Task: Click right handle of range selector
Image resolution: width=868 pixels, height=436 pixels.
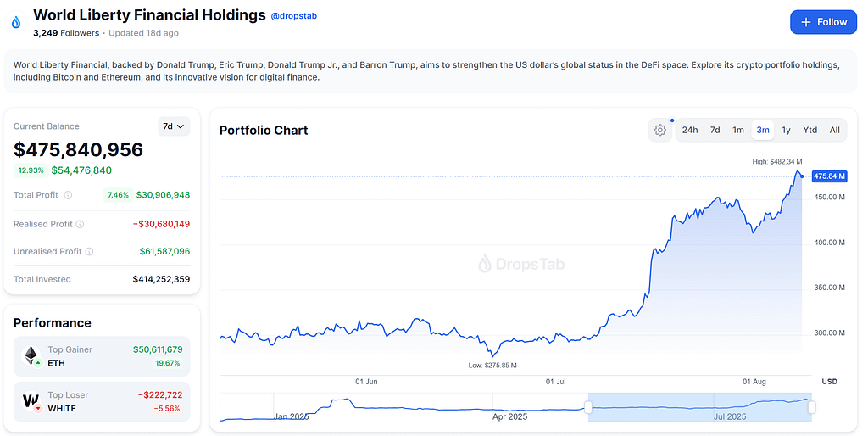Action: click(x=811, y=407)
